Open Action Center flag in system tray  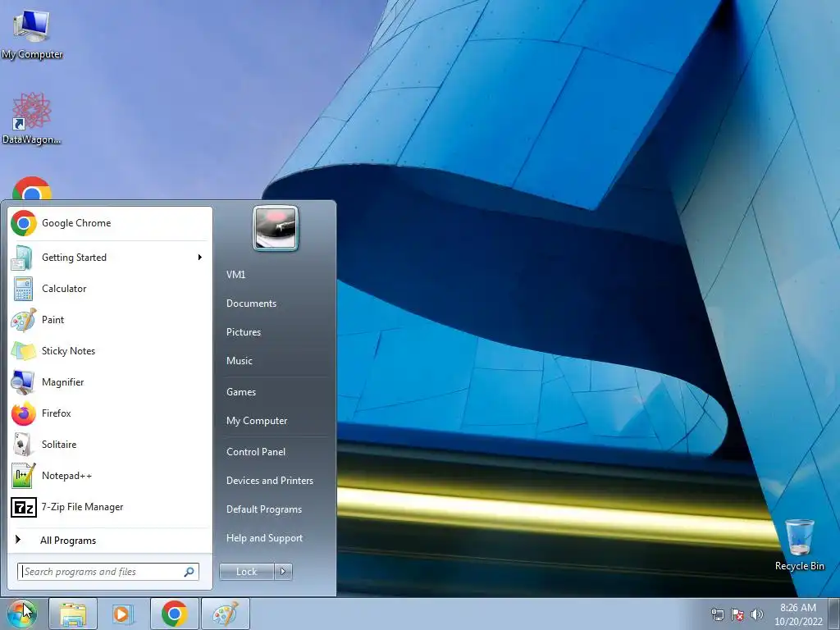737,614
